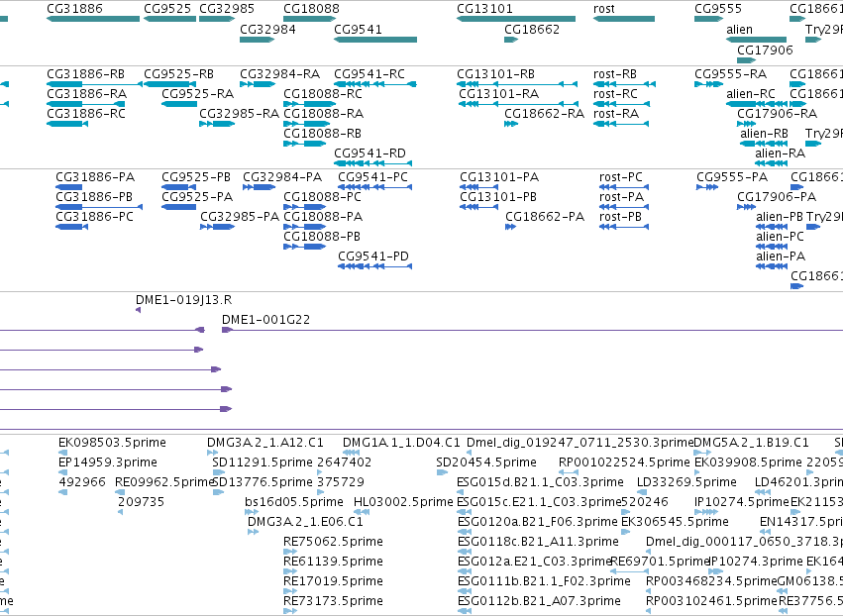The height and width of the screenshot is (616, 843).
Task: Click transcript CG9541-RD
Action: tap(373, 162)
